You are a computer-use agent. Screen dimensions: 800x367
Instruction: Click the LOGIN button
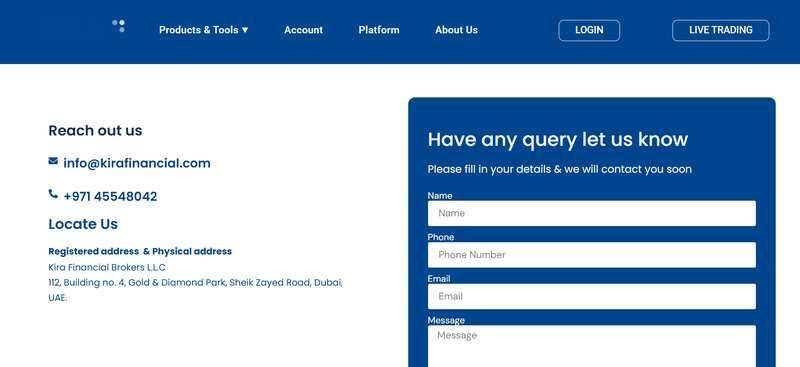pos(589,30)
